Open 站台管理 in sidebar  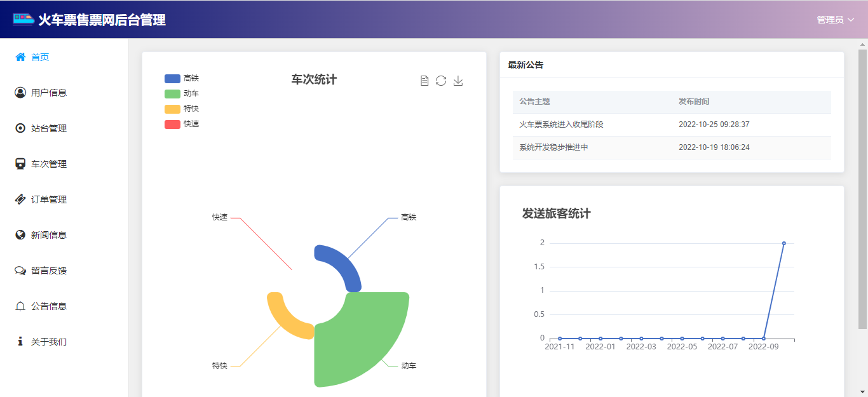click(x=49, y=128)
